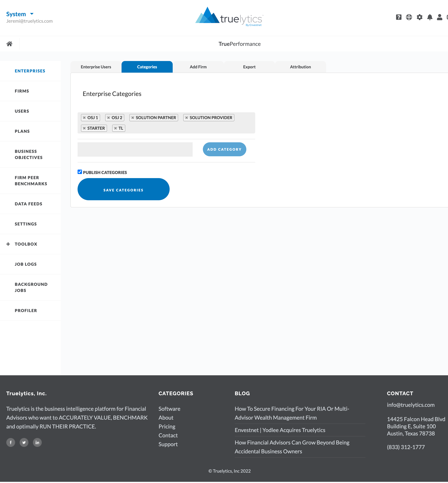Remove the OSJ 2 category tag
The image size is (448, 483).
pos(109,118)
